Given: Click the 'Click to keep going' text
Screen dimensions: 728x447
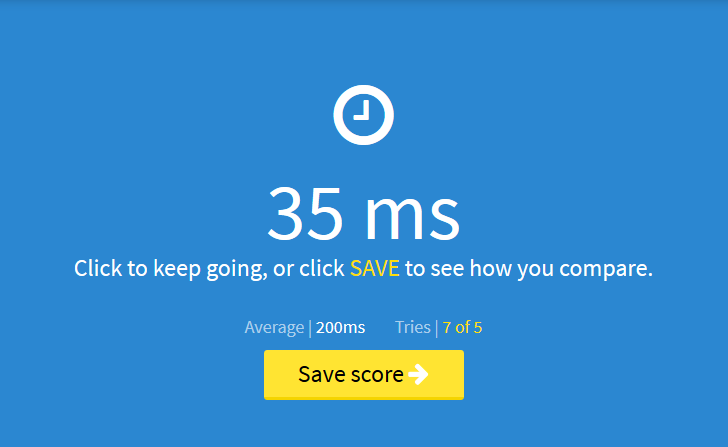Looking at the screenshot, I should pyautogui.click(x=170, y=269).
